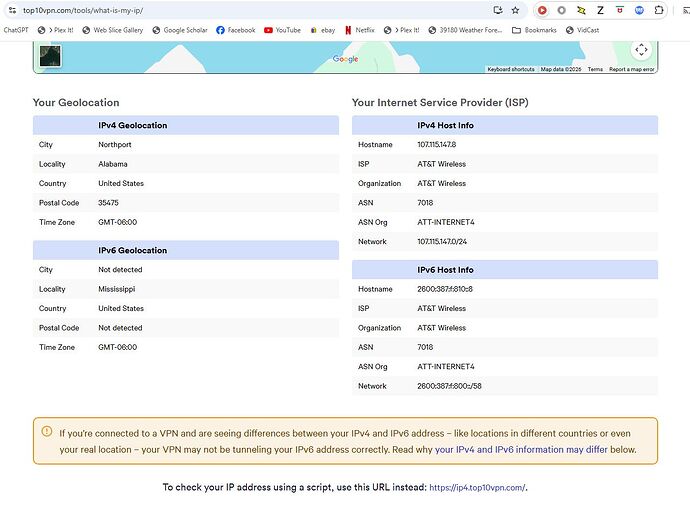
Task: Click the IPv4 Host Info header
Action: [x=505, y=125]
